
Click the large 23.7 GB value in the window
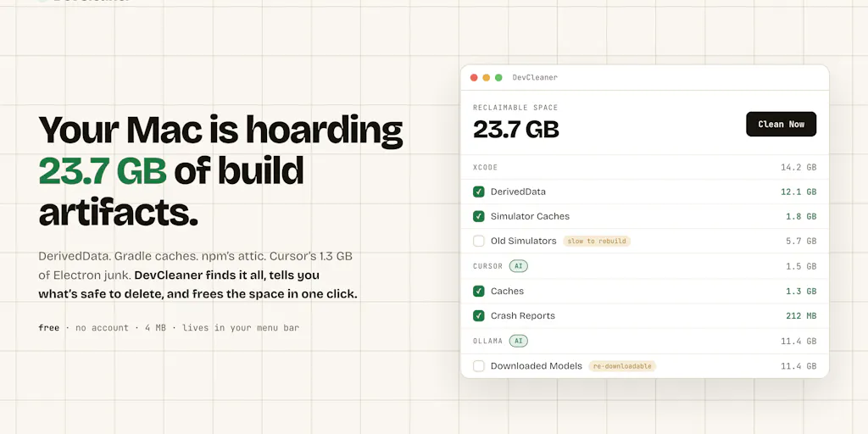[516, 130]
